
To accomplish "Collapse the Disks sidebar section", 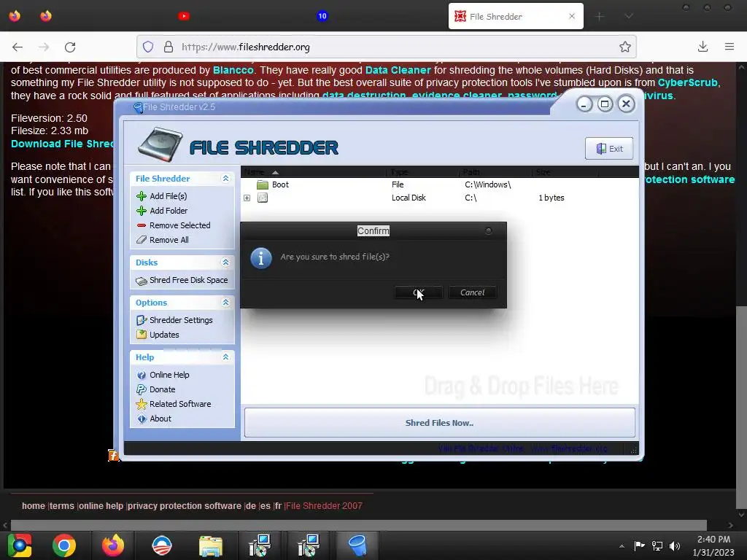I will pos(226,262).
